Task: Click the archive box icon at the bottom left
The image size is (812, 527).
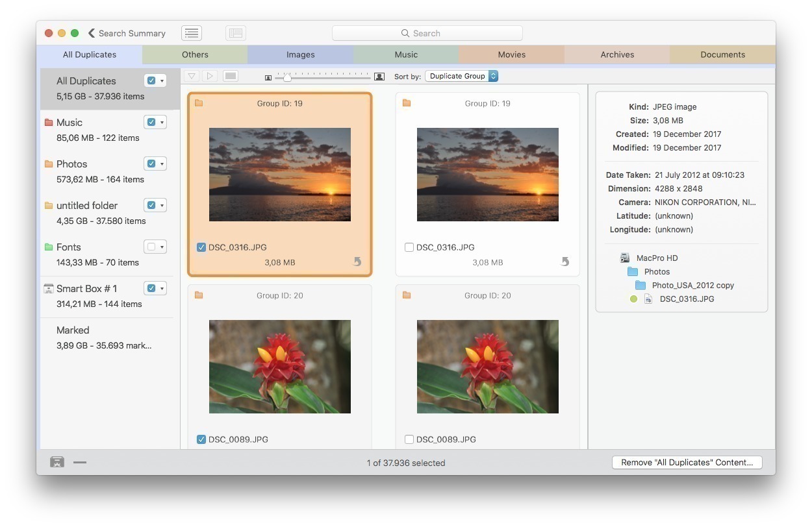Action: (57, 461)
